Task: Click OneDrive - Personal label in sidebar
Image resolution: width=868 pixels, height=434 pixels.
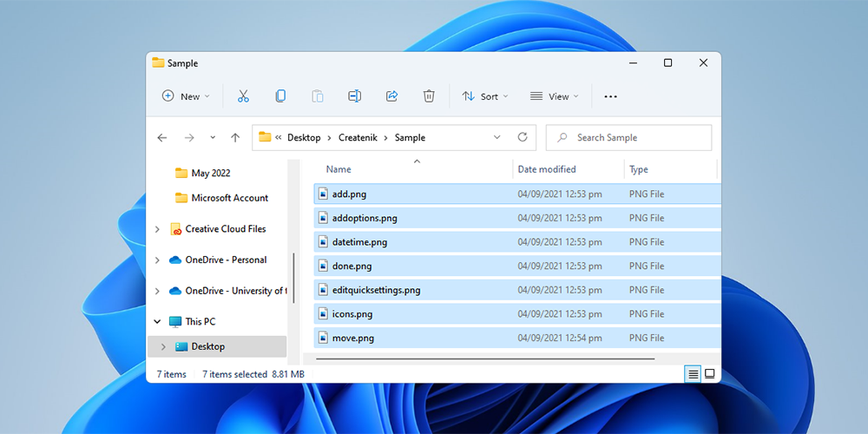Action: click(x=226, y=260)
